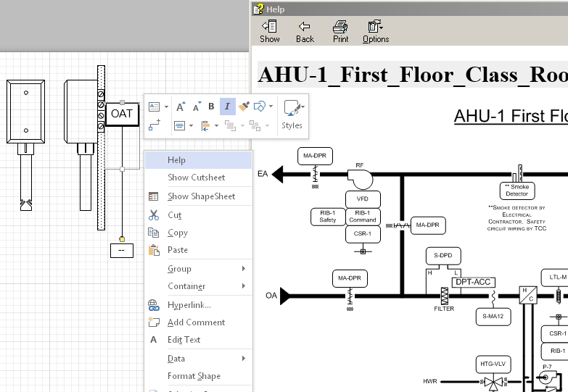Image resolution: width=568 pixels, height=392 pixels.
Task: Open the Styles dropdown arrow
Action: pos(302,107)
